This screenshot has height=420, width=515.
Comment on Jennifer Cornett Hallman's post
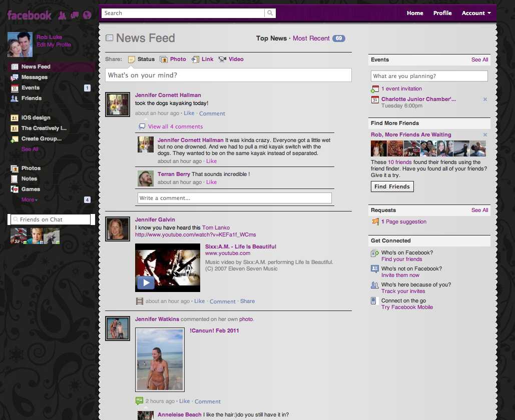click(212, 113)
